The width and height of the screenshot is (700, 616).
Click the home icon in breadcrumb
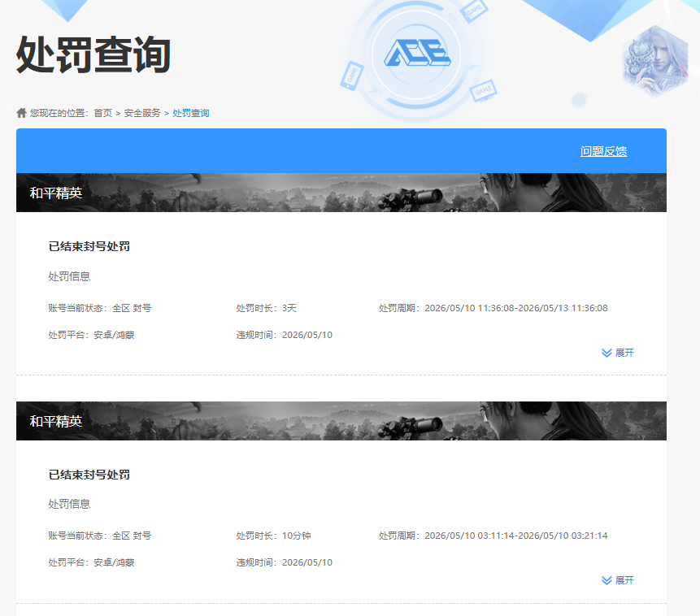[21, 113]
